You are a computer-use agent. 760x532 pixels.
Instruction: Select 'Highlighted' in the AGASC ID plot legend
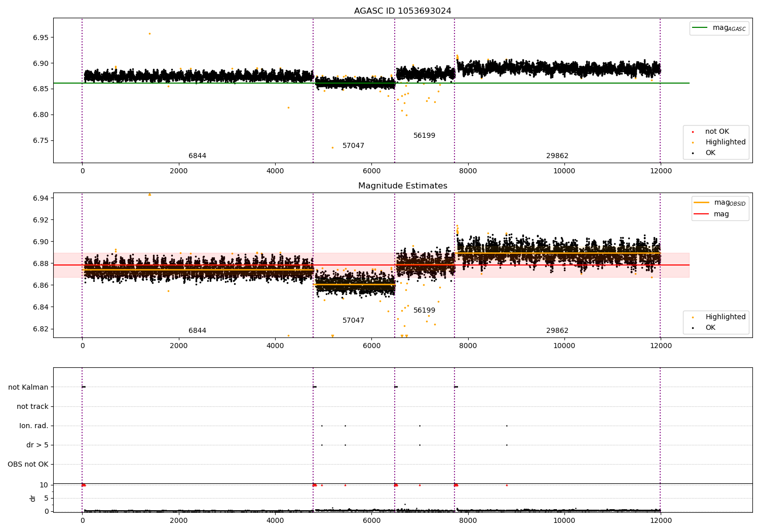(x=725, y=142)
